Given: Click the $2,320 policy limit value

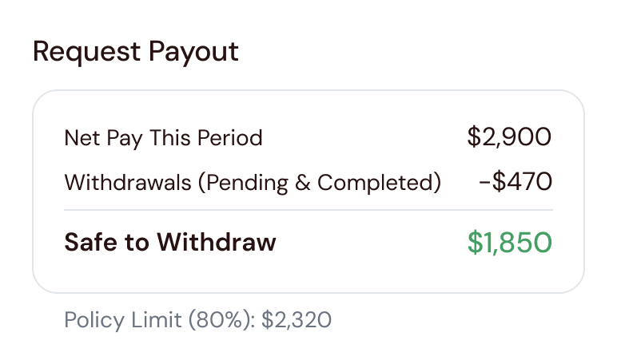Looking at the screenshot, I should coord(296,320).
